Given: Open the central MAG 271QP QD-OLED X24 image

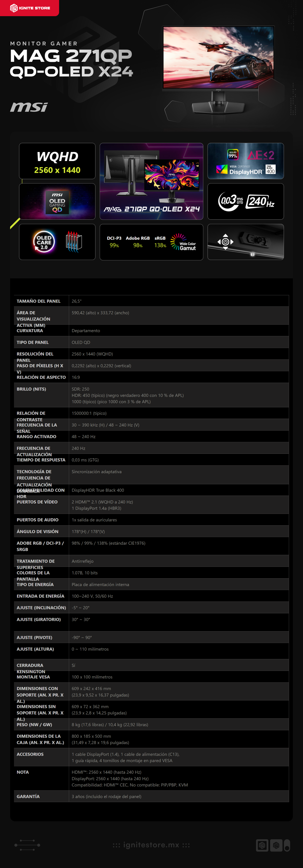Looking at the screenshot, I should click(x=151, y=181).
